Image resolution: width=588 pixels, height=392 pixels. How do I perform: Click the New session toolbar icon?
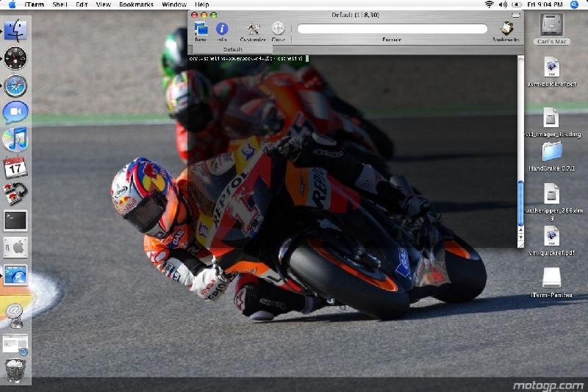[201, 29]
